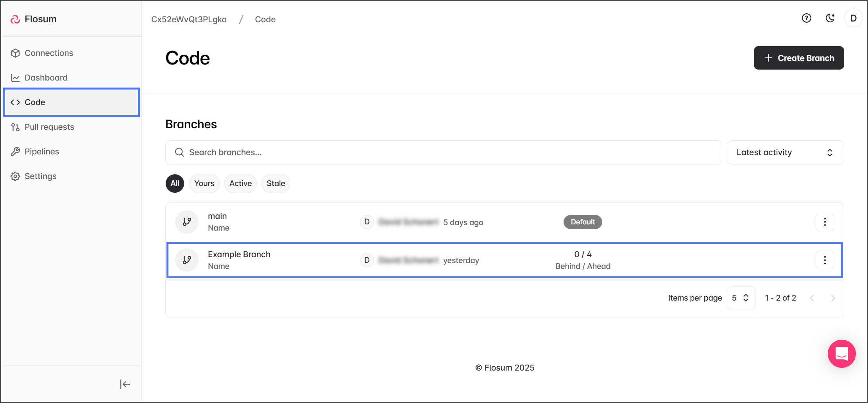This screenshot has height=403, width=868.
Task: Change items per page dropdown
Action: (x=741, y=298)
